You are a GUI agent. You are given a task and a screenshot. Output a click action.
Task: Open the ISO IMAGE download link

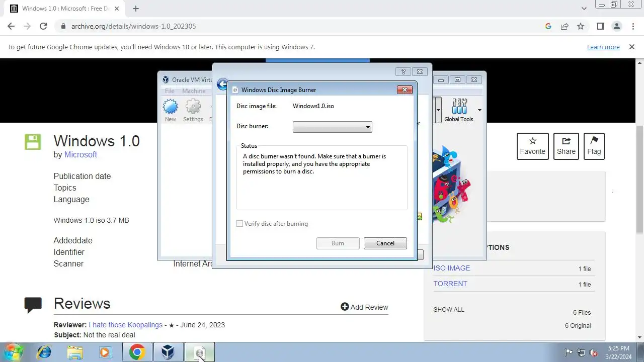pyautogui.click(x=452, y=268)
